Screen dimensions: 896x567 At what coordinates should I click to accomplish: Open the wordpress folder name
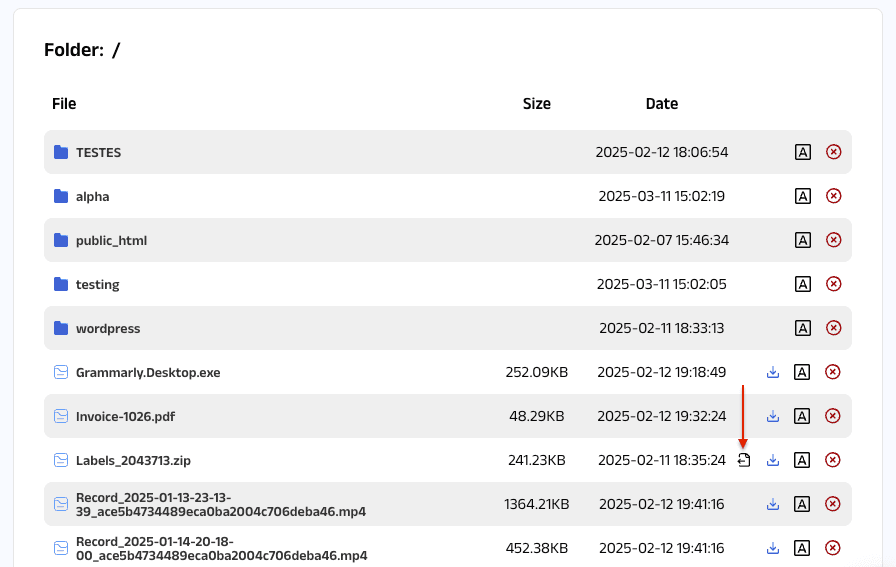pyautogui.click(x=108, y=328)
